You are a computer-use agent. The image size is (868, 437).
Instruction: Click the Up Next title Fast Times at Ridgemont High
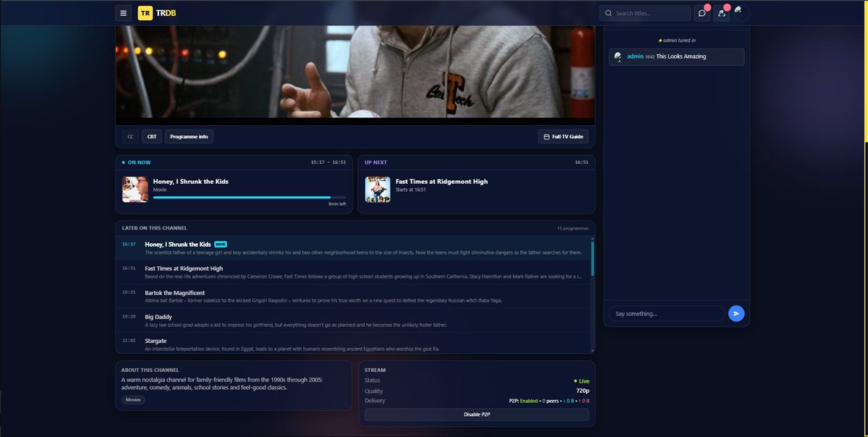pyautogui.click(x=441, y=182)
